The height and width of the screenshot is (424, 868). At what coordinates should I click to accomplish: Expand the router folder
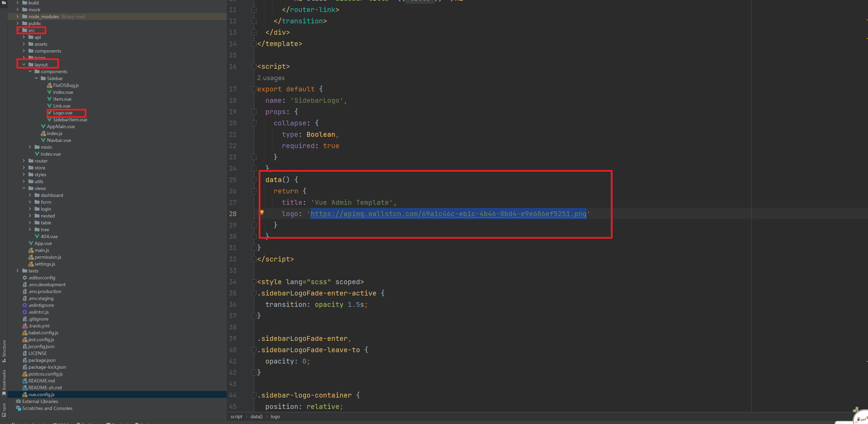tap(24, 161)
